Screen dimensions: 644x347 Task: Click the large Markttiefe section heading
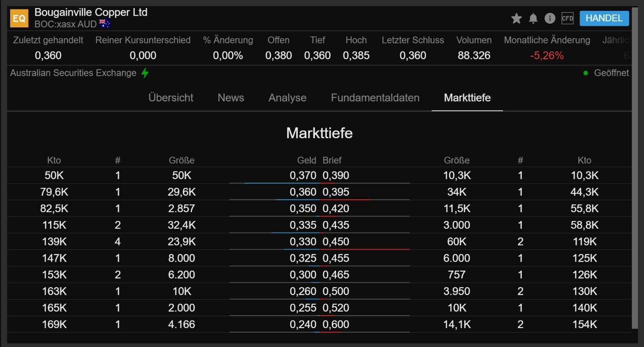[x=320, y=133]
